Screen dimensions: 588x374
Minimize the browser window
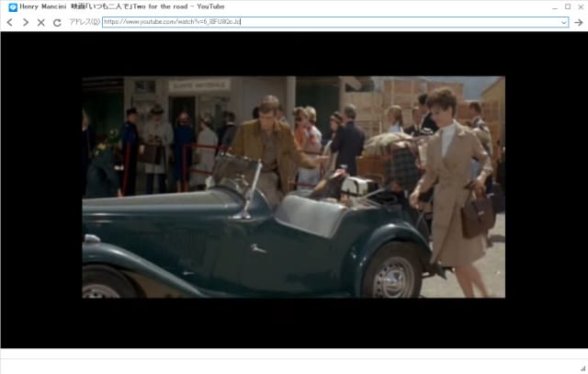(x=555, y=6)
